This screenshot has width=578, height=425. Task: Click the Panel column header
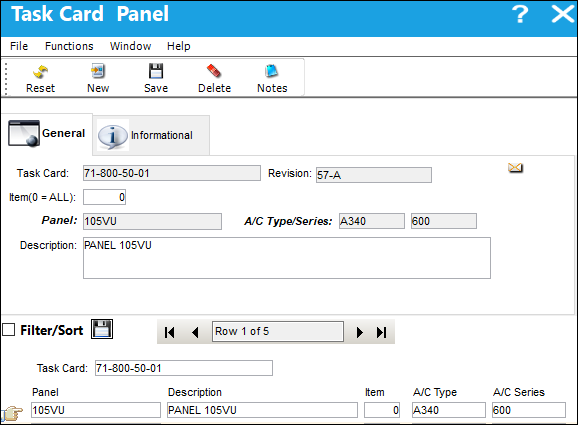pyautogui.click(x=45, y=392)
